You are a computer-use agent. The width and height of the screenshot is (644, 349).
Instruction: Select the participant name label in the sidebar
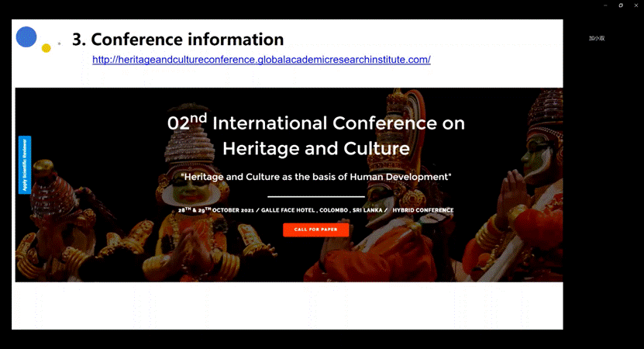(596, 38)
